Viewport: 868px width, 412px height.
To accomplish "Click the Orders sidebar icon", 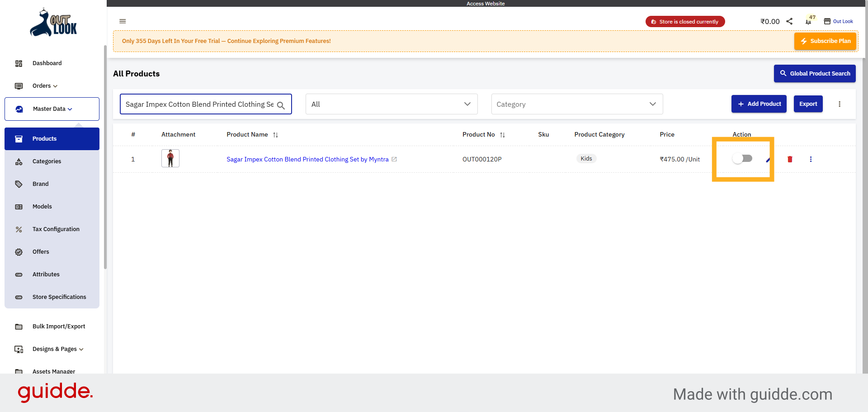I will tap(19, 86).
